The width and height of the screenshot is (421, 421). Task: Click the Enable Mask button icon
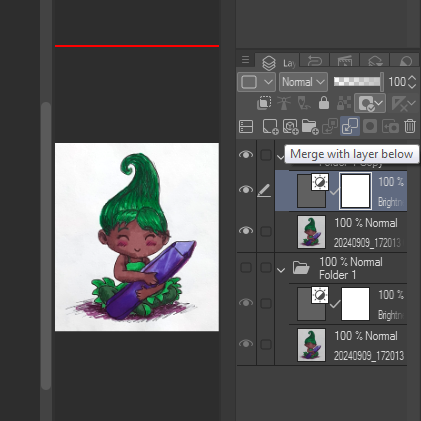tap(366, 103)
